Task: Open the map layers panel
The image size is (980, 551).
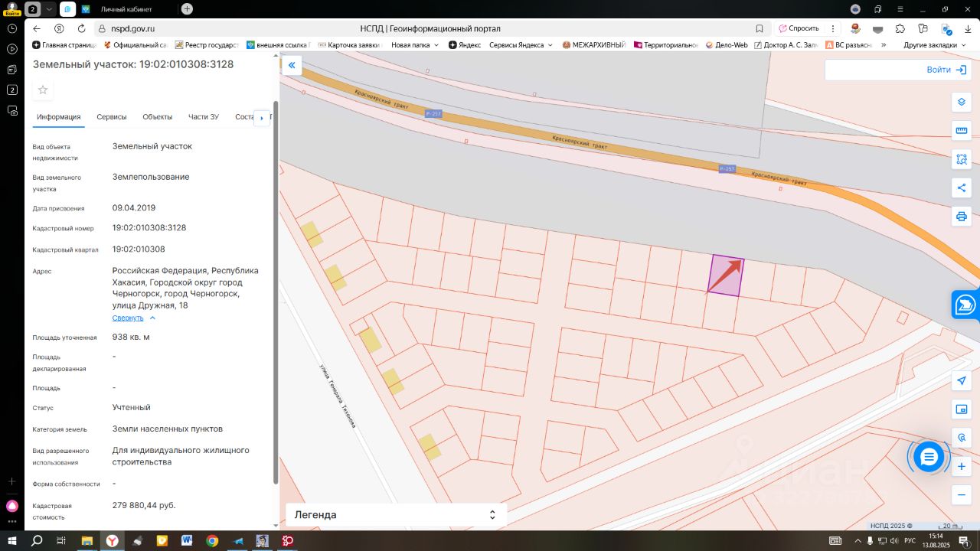Action: [x=962, y=102]
